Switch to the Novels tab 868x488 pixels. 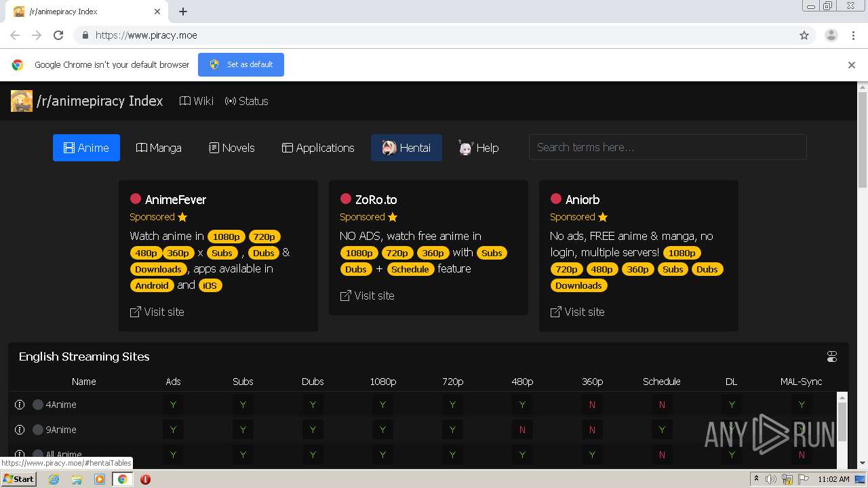click(232, 148)
